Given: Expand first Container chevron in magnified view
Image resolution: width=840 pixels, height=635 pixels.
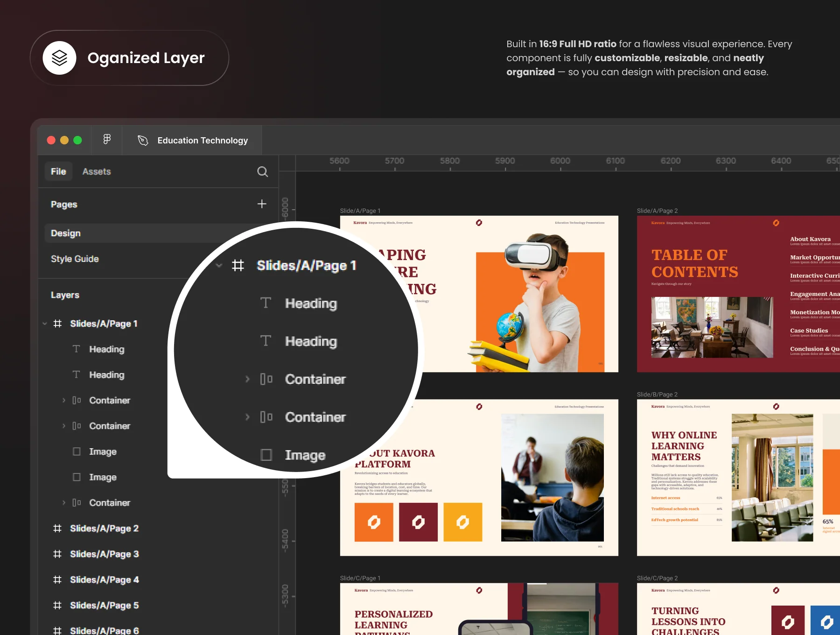Looking at the screenshot, I should [247, 379].
